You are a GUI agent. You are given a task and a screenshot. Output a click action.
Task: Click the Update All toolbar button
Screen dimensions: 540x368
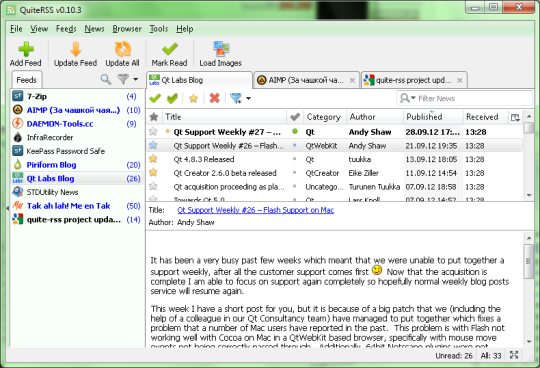122,54
